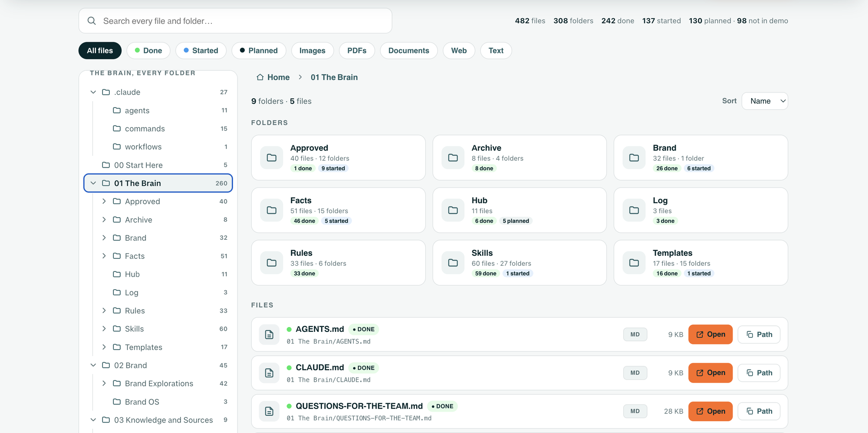Click the .claude folder icon in sidebar
This screenshot has width=868, height=433.
click(106, 92)
